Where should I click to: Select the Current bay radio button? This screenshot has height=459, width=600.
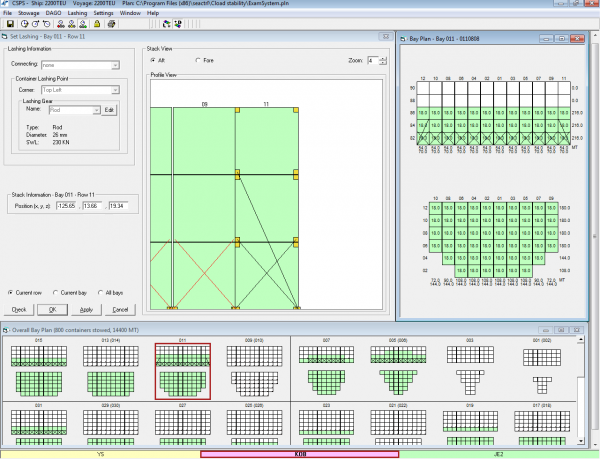[x=56, y=292]
